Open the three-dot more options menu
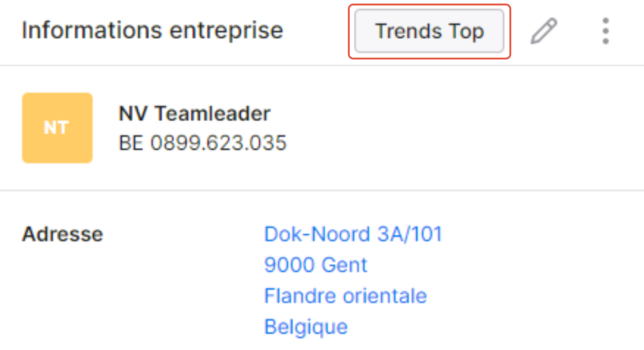The height and width of the screenshot is (350, 644). [x=606, y=31]
